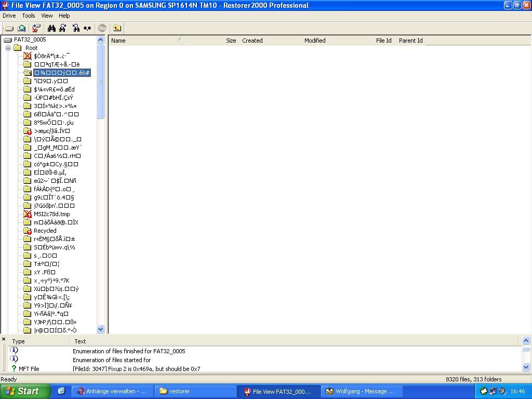Switch to the 'restorer' folder taskbar window
532x399 pixels.
pyautogui.click(x=195, y=391)
